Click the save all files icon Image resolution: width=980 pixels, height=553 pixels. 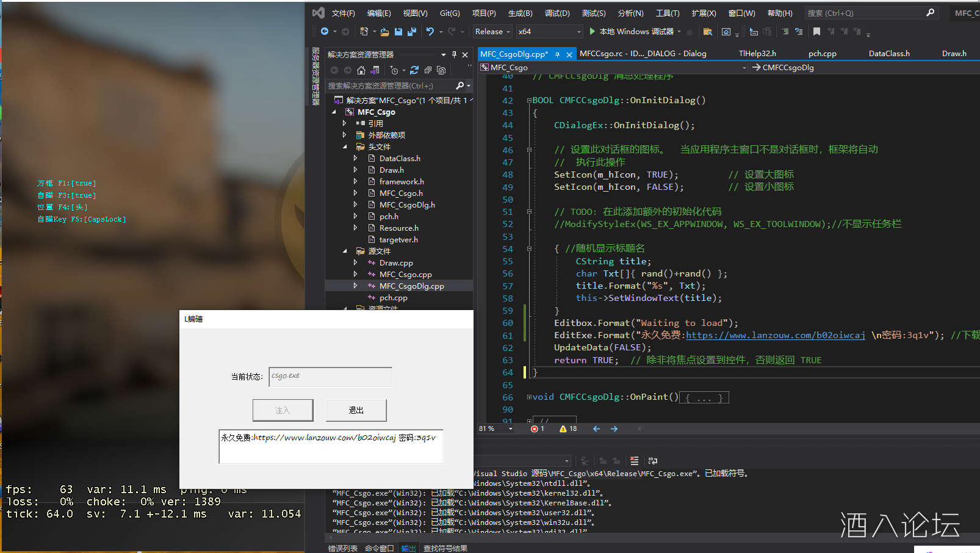[412, 32]
